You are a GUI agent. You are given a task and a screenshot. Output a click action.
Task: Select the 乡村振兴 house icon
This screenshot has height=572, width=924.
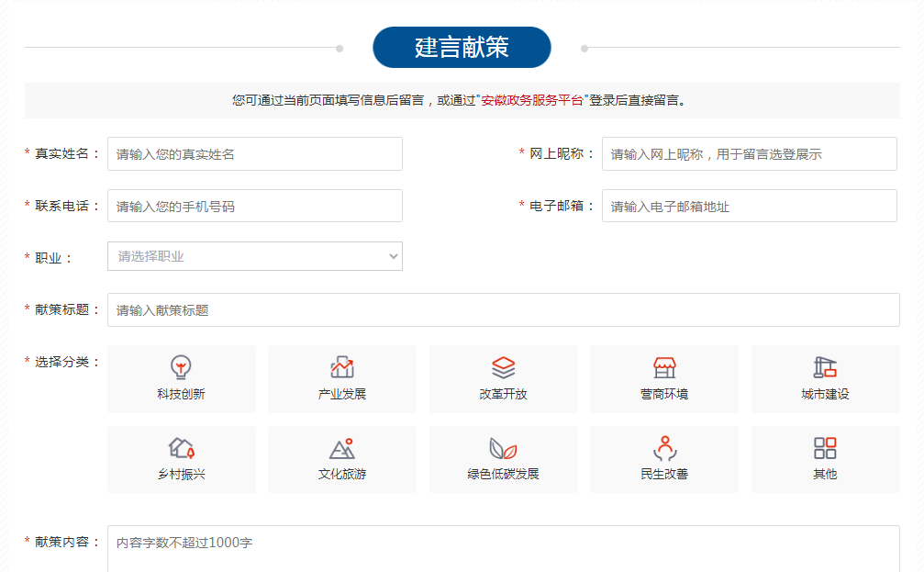(x=181, y=448)
